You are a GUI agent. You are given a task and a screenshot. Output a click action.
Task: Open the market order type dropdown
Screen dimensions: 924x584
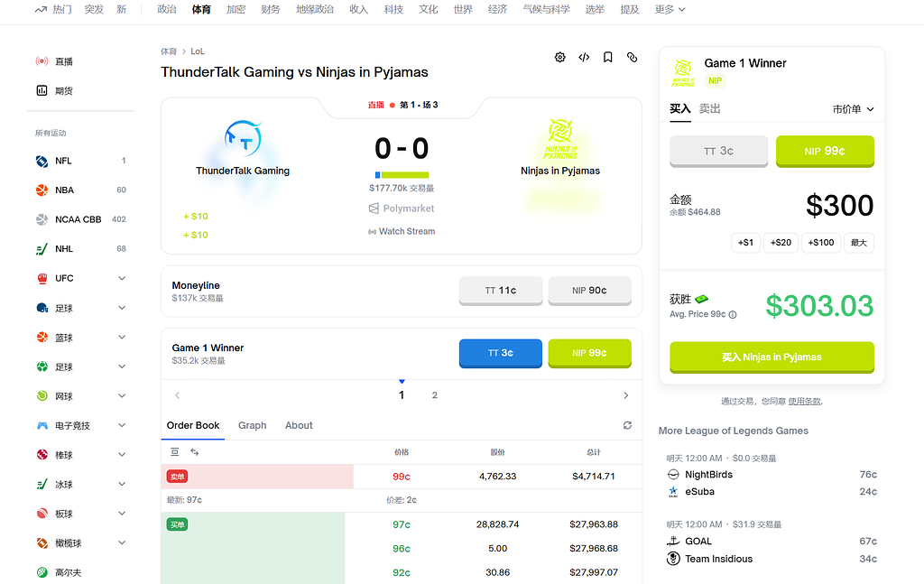coord(853,109)
